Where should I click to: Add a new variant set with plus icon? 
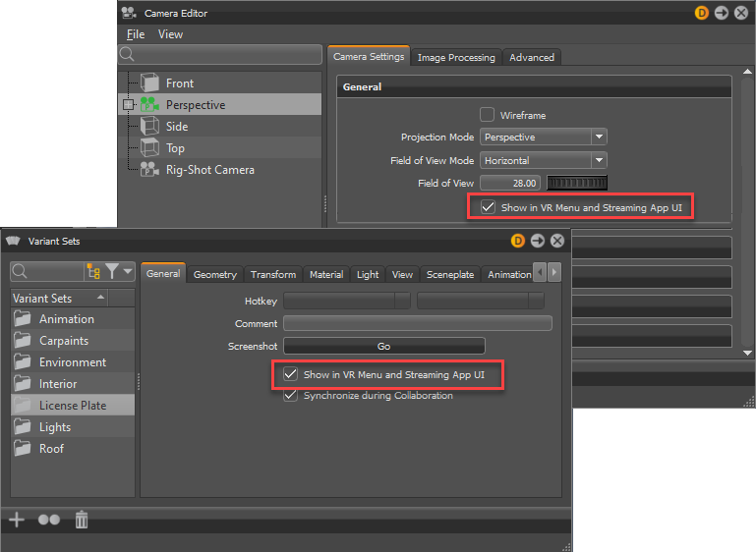[17, 520]
